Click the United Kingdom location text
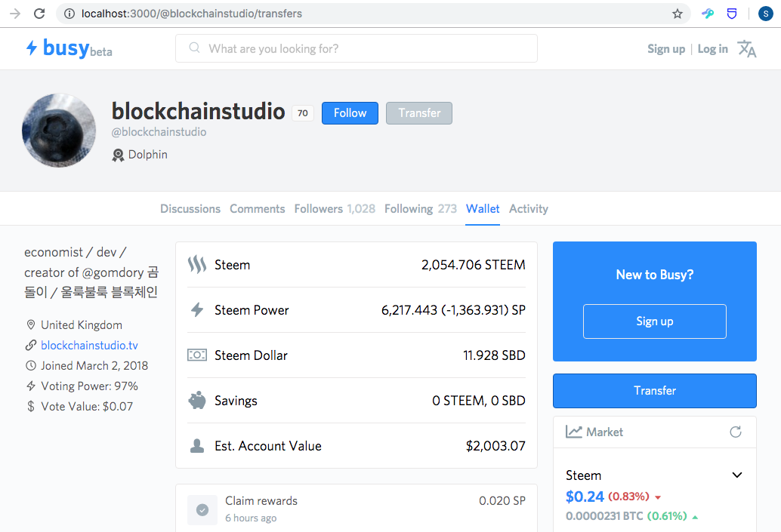Screen dimensions: 781x532 pyautogui.click(x=81, y=325)
